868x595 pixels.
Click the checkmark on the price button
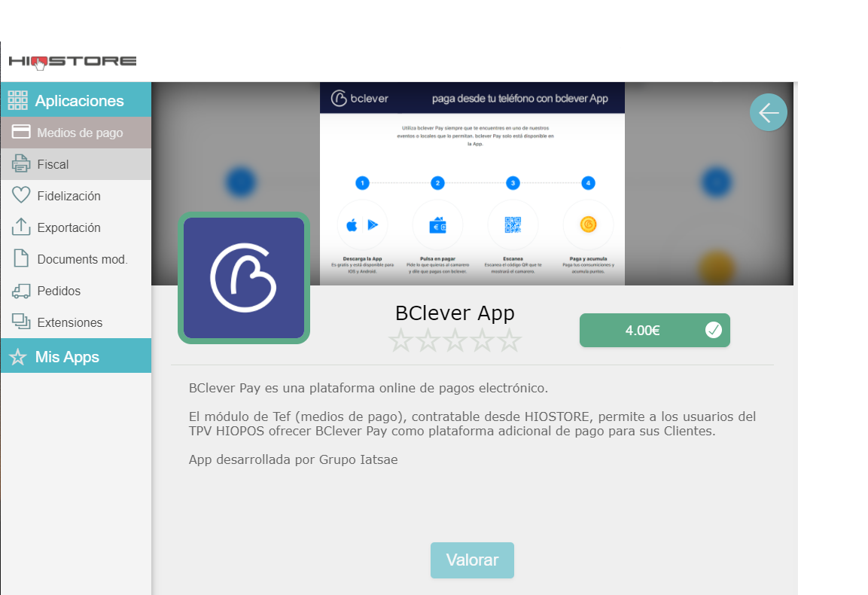tap(713, 330)
